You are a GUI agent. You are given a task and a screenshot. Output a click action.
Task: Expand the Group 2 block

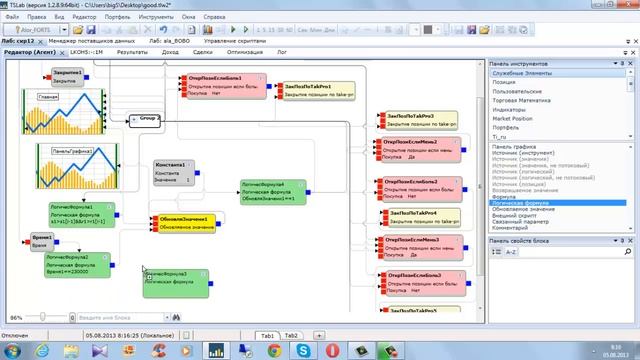click(x=134, y=120)
